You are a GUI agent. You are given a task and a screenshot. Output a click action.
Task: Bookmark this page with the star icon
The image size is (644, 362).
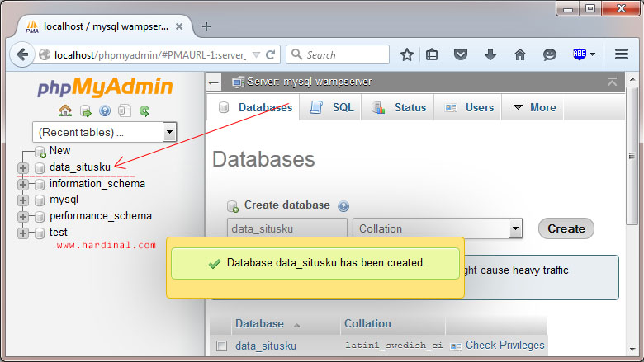click(406, 54)
